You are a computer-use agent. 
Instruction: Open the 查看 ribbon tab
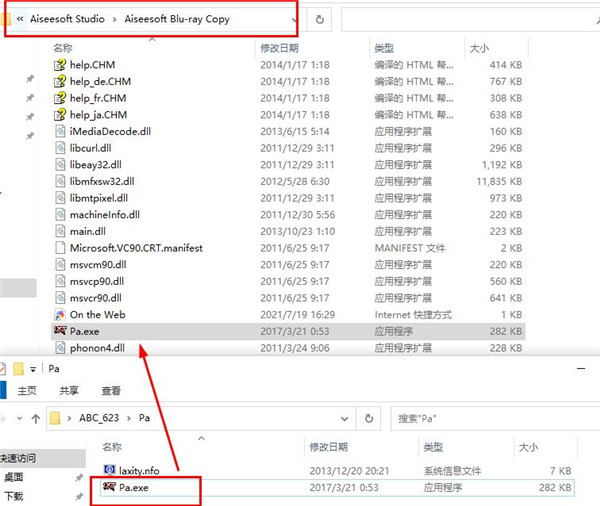point(111,391)
